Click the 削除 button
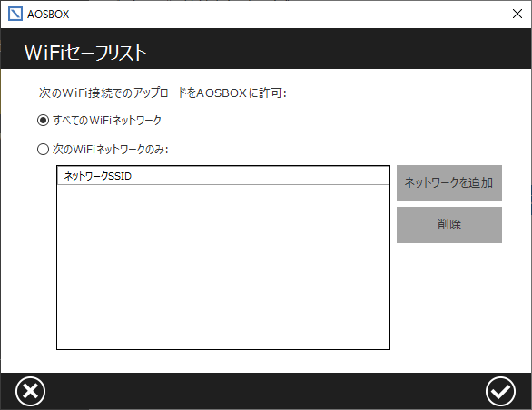 (x=449, y=225)
